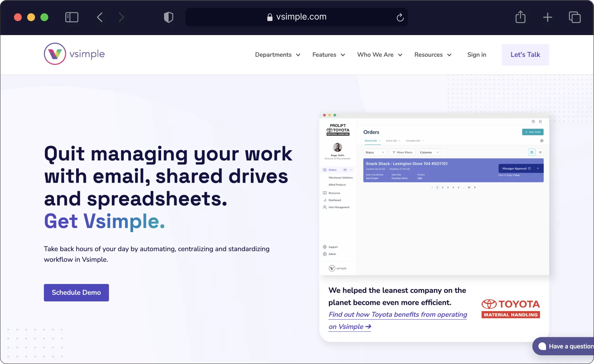This screenshot has height=364, width=594.
Task: Expand the Resources header menu
Action: pyautogui.click(x=433, y=55)
